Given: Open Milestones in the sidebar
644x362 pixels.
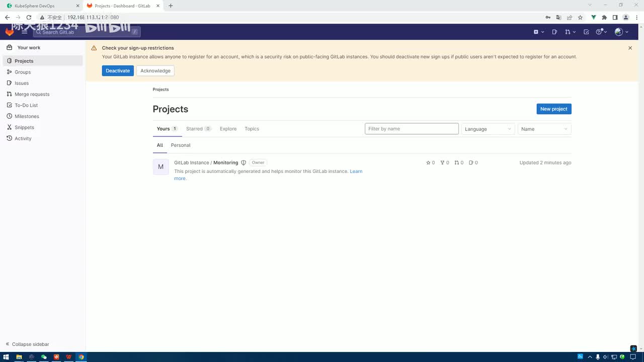Looking at the screenshot, I should point(43,116).
